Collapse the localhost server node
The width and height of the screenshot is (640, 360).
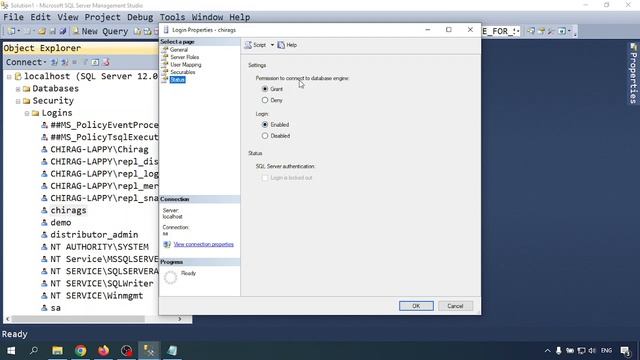pyautogui.click(x=9, y=77)
